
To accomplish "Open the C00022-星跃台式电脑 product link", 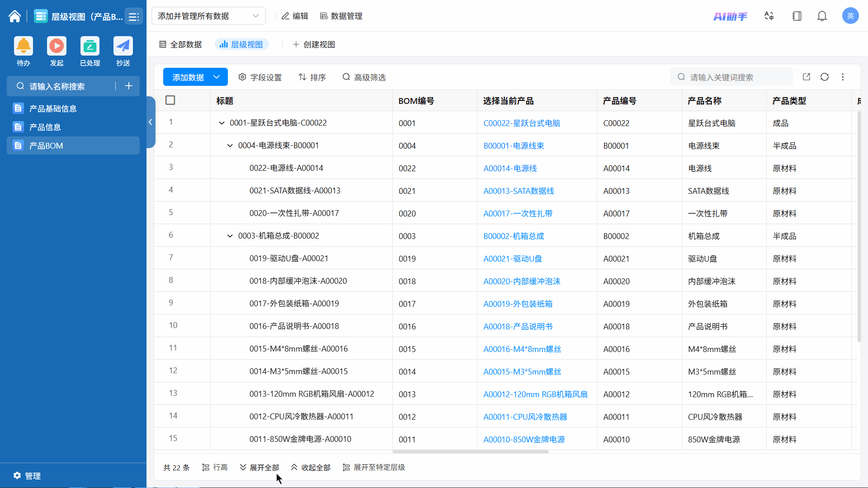I will click(522, 123).
